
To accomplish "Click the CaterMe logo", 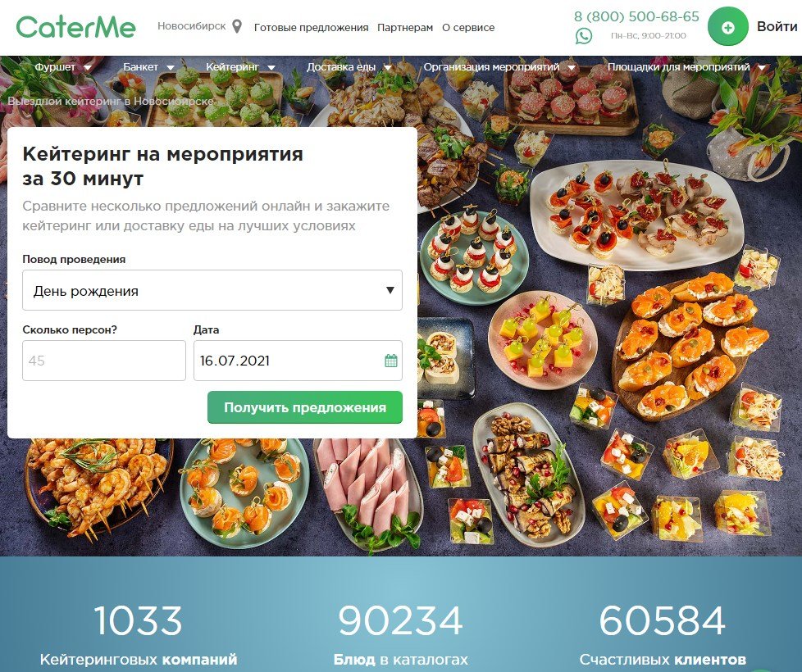I will point(75,26).
